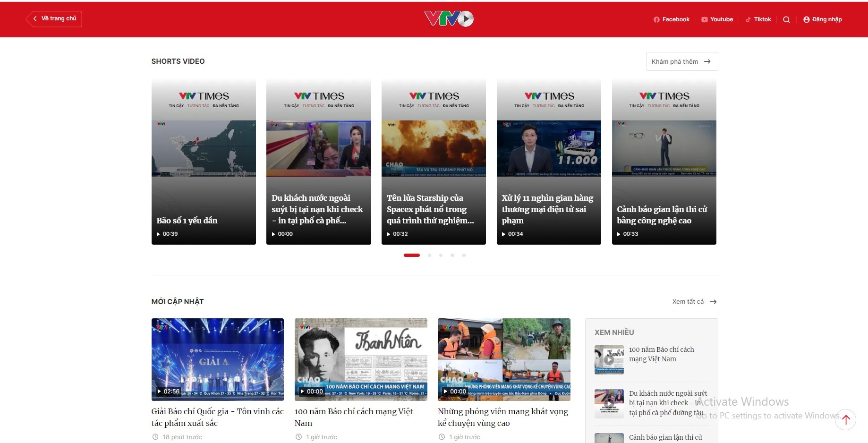Image resolution: width=868 pixels, height=443 pixels.
Task: Open Xem tất cả link
Action: pyautogui.click(x=694, y=302)
